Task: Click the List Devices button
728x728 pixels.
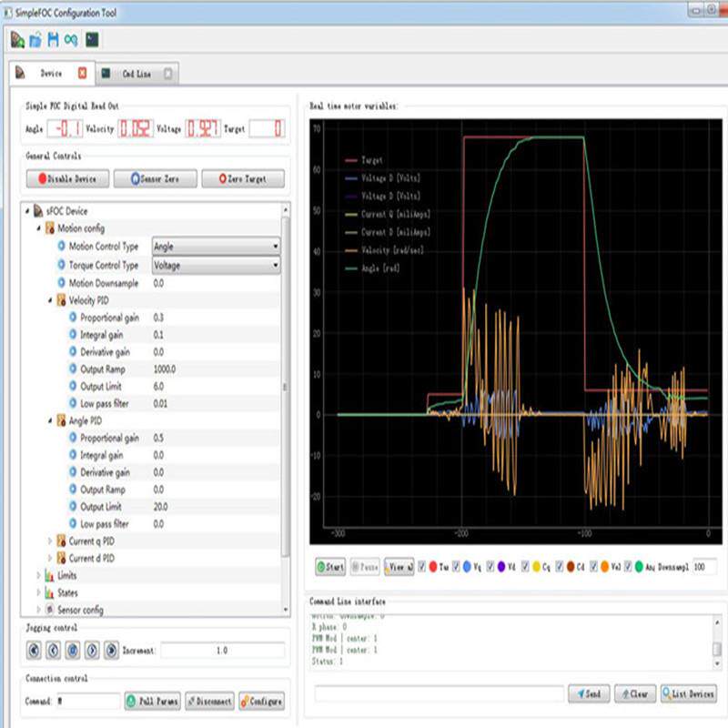Action: [x=688, y=694]
